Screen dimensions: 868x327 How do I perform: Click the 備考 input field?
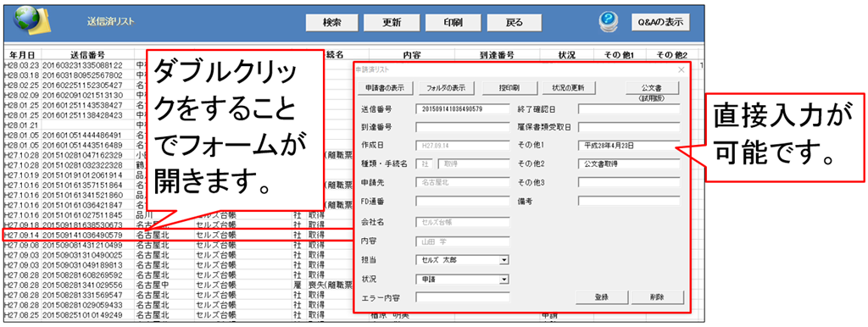[x=629, y=200]
